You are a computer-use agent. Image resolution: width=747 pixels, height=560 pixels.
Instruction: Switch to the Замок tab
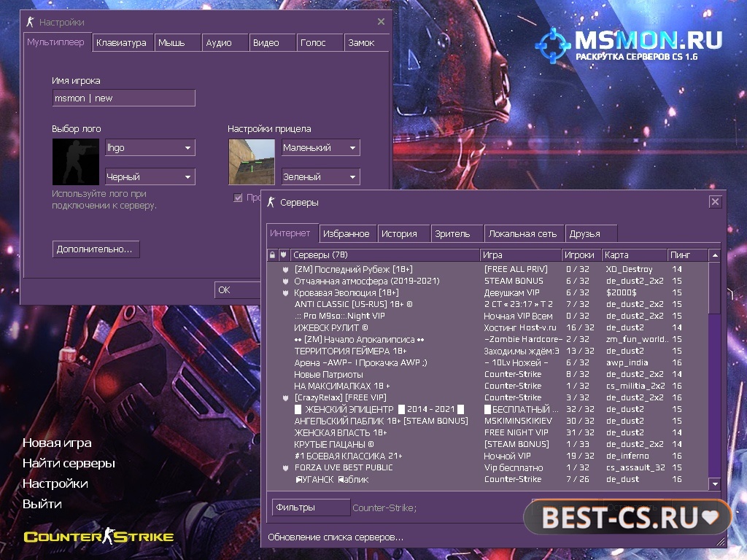pos(366,43)
